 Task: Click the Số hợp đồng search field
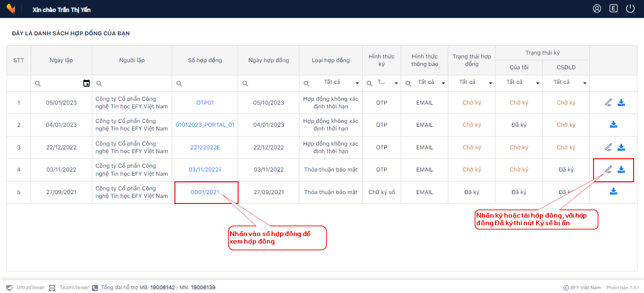[208, 83]
